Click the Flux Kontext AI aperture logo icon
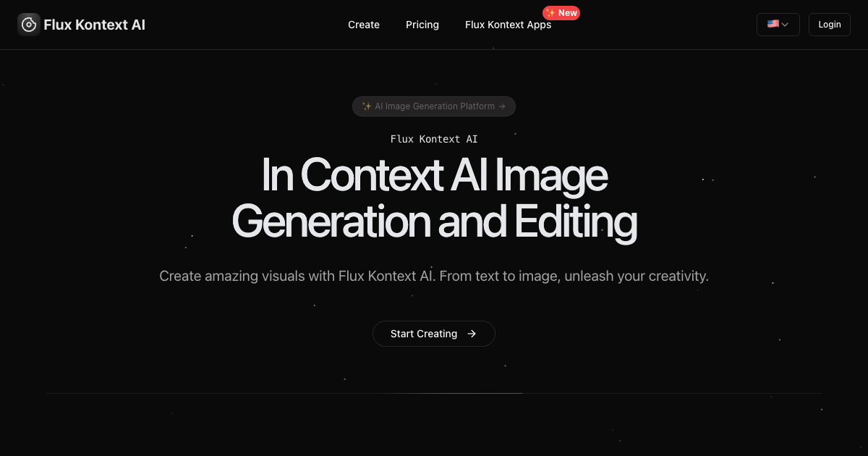868x456 pixels. pos(29,24)
